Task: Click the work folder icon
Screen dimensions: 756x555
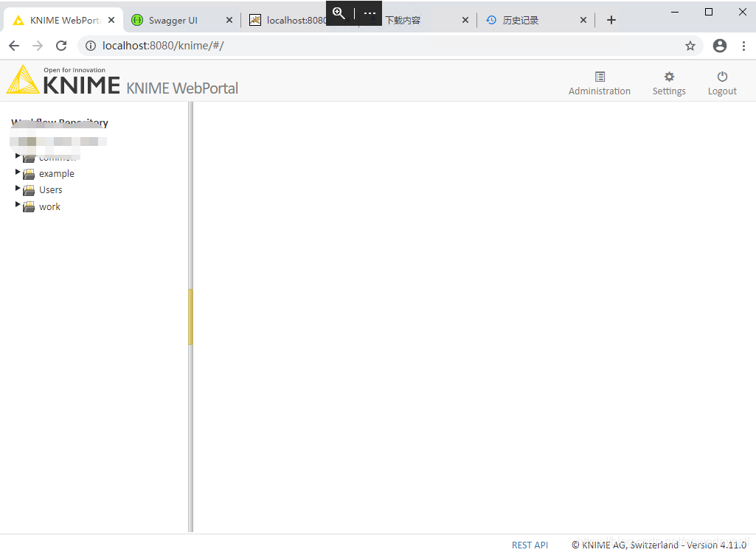Action: [x=29, y=207]
